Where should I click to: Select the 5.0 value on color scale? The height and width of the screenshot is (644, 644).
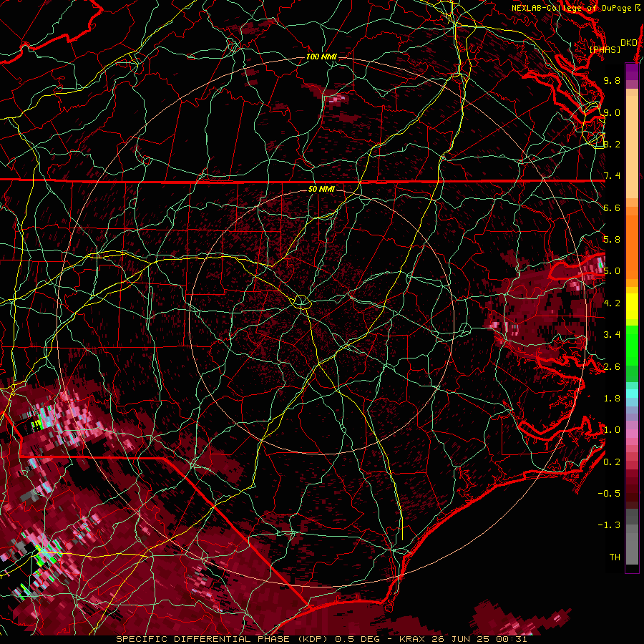(612, 271)
